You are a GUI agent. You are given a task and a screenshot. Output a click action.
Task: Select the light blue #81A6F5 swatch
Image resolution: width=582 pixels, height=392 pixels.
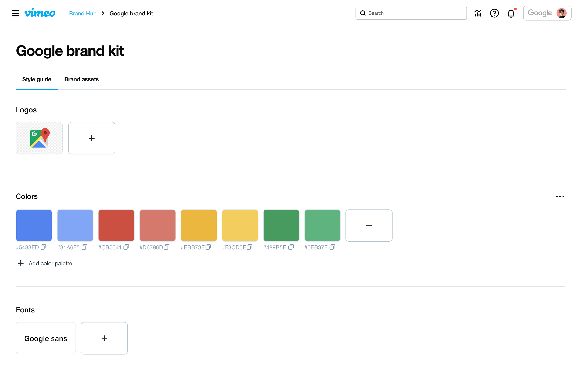tap(75, 226)
